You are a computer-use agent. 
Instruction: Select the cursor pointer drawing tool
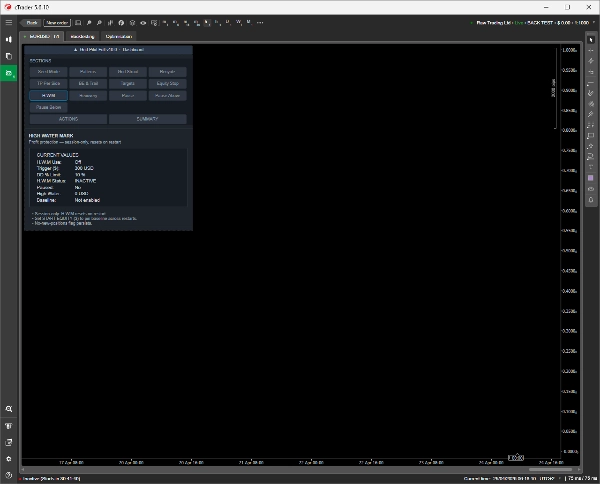[591, 40]
